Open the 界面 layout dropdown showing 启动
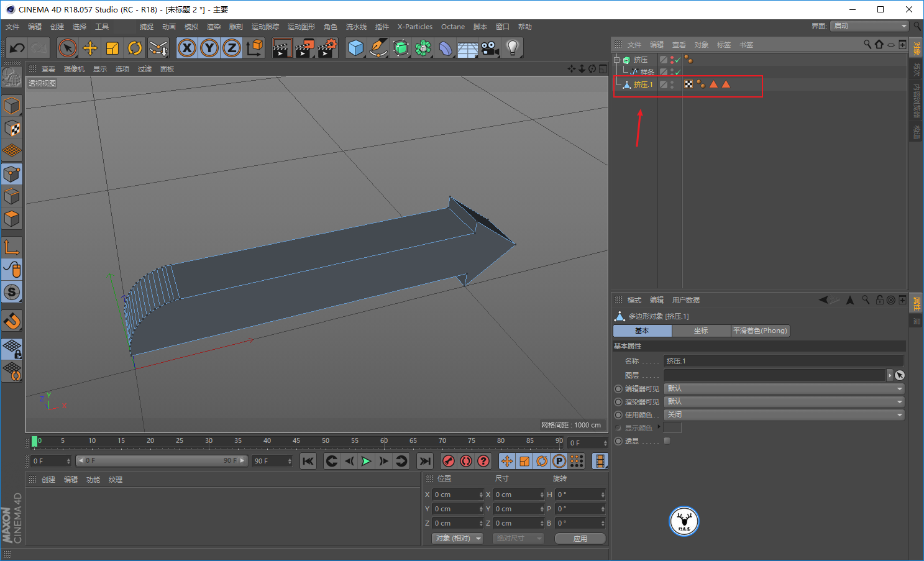 tap(870, 26)
